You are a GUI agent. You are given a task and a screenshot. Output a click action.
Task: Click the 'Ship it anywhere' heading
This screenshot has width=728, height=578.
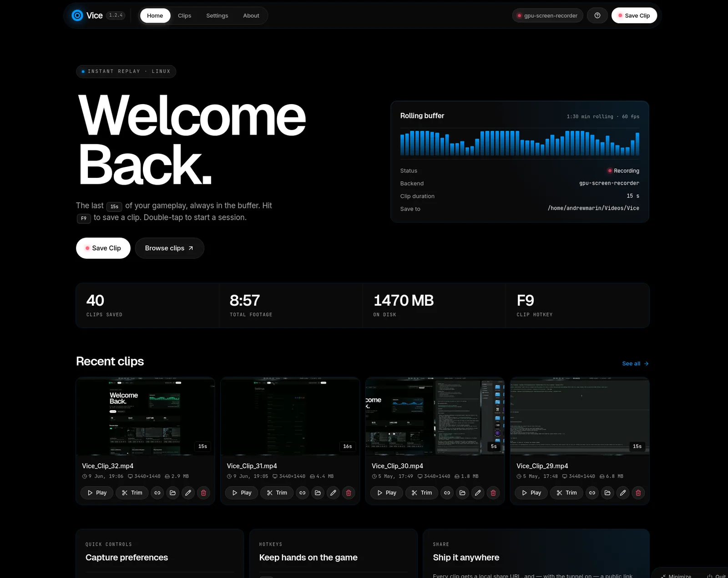pyautogui.click(x=466, y=558)
